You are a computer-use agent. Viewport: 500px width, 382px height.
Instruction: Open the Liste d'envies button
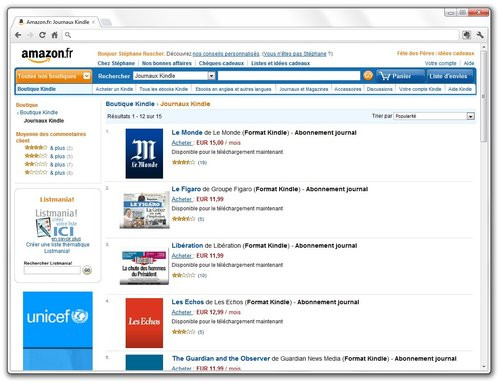[x=449, y=76]
